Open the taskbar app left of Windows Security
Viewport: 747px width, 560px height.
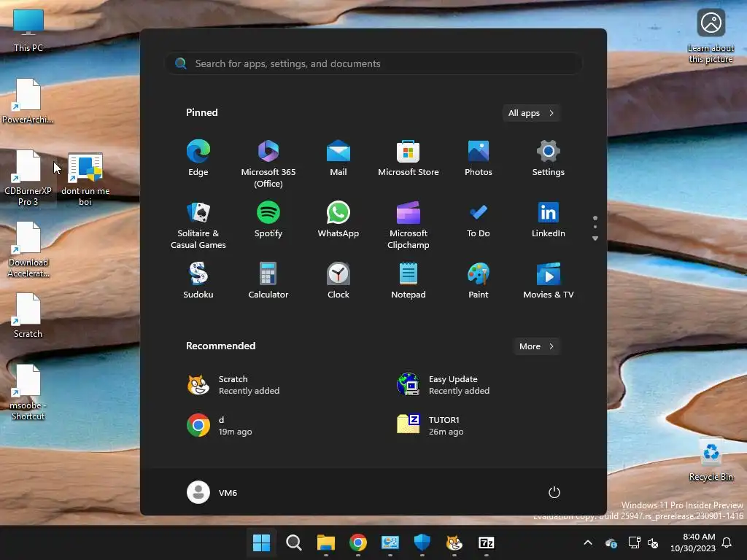[x=390, y=542]
